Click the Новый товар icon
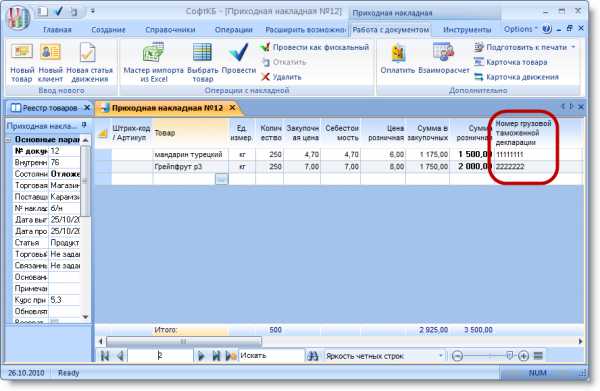The width and height of the screenshot is (600, 391). click(x=22, y=53)
